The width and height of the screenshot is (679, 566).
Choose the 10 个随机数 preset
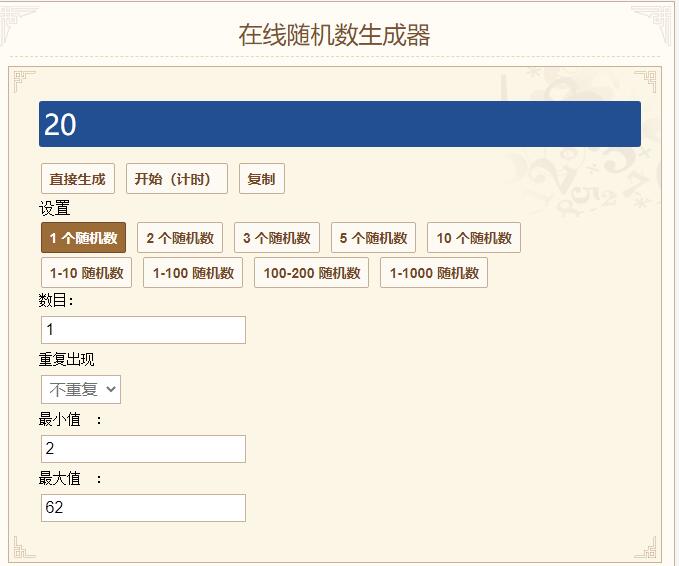(x=474, y=238)
